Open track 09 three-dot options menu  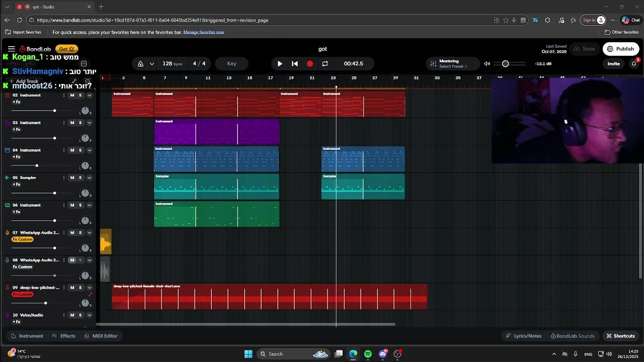tap(64, 288)
